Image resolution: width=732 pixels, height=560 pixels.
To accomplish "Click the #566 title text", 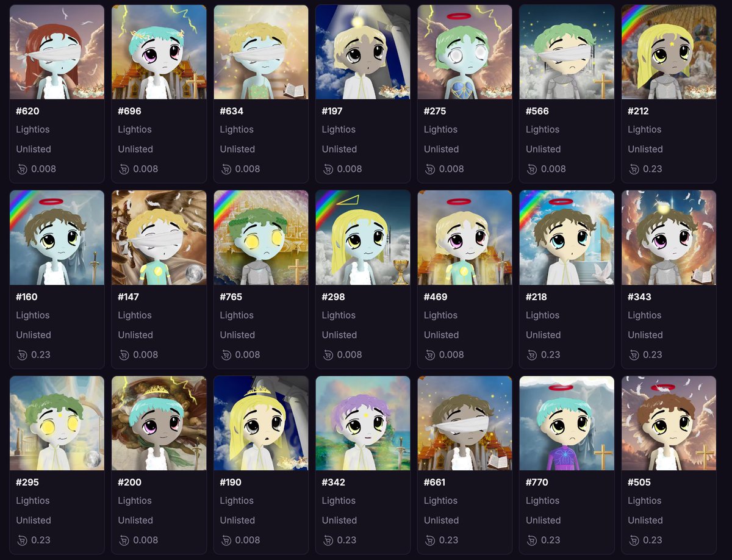I will click(537, 111).
